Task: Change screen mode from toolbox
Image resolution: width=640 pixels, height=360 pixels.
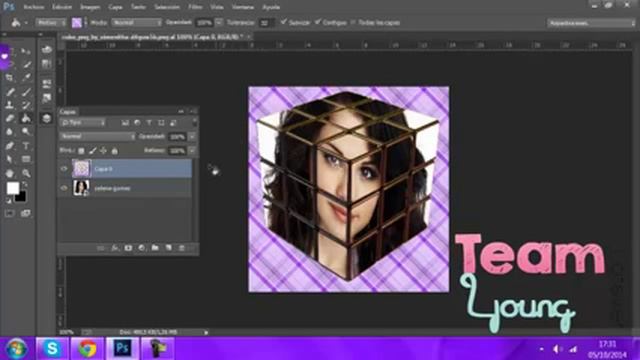Action: 26,213
